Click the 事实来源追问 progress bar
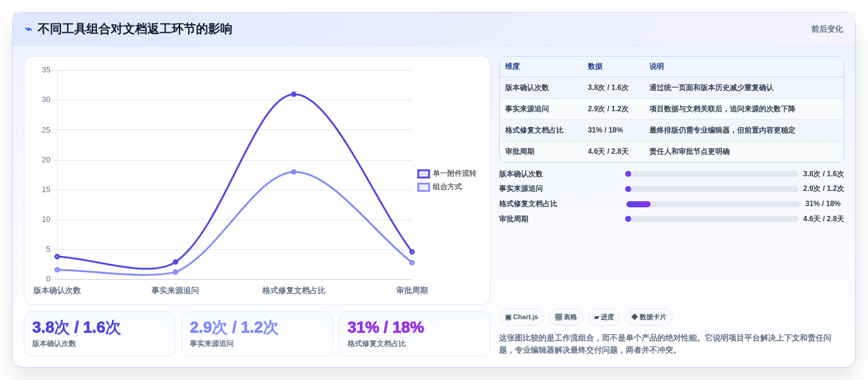The height and width of the screenshot is (380, 868). (712, 189)
